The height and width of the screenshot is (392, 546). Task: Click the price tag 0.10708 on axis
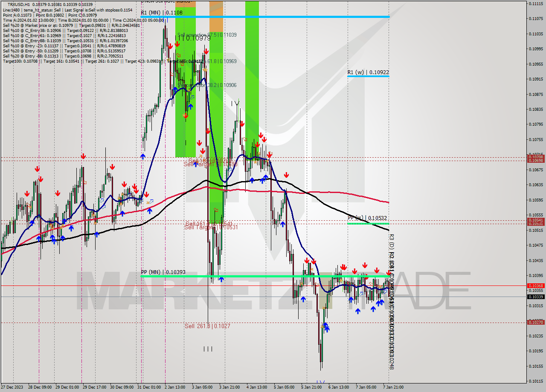pos(536,157)
